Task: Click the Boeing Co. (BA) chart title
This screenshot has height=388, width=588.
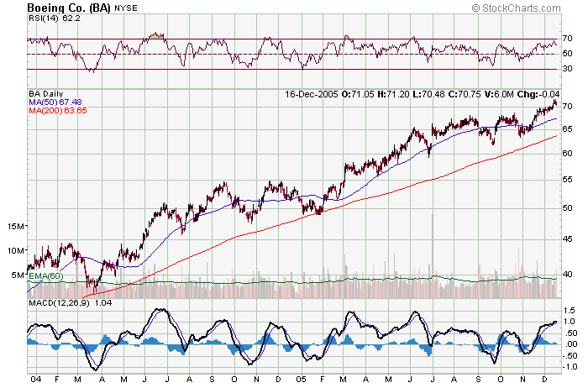Action: 69,8
